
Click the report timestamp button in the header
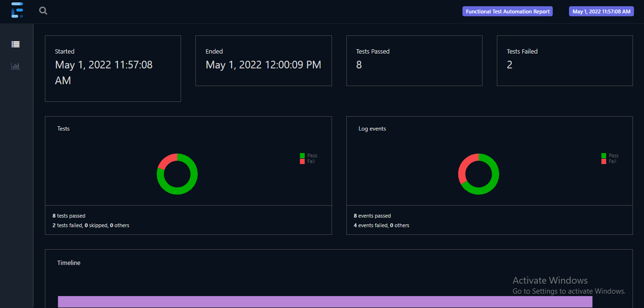click(x=601, y=11)
